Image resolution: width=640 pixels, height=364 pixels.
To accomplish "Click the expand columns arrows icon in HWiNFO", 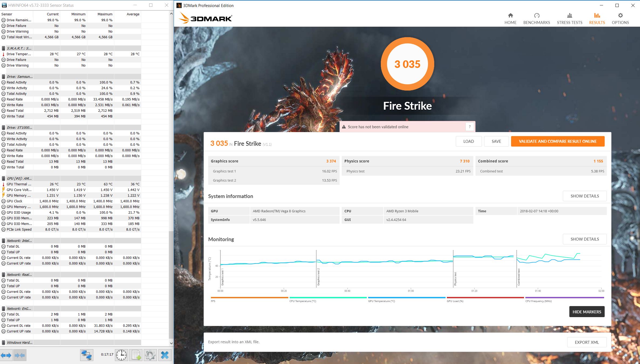I will click(x=6, y=355).
